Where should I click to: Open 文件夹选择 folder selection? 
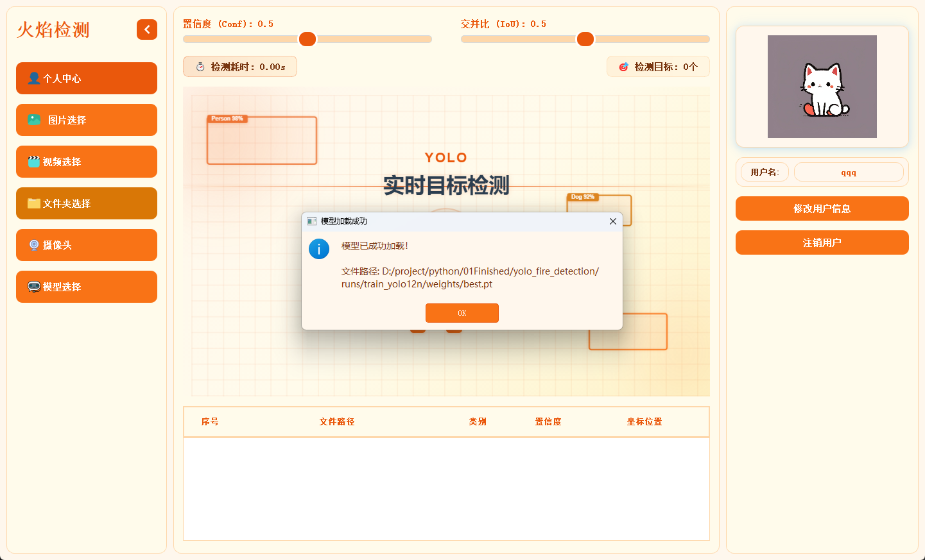tap(87, 203)
